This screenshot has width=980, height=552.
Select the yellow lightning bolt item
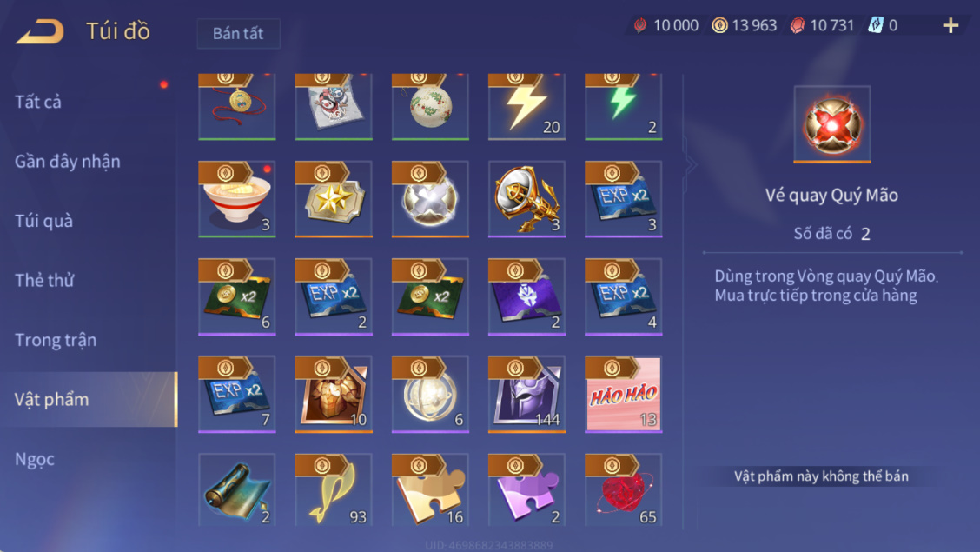(x=526, y=106)
